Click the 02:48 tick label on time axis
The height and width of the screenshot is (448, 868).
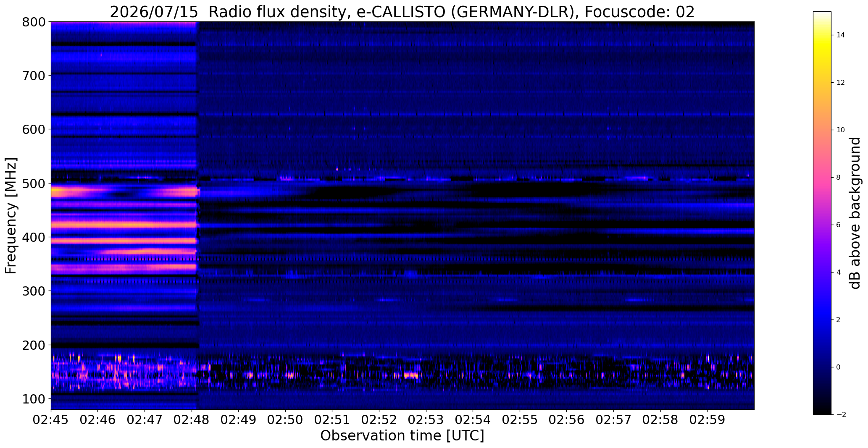(x=192, y=420)
